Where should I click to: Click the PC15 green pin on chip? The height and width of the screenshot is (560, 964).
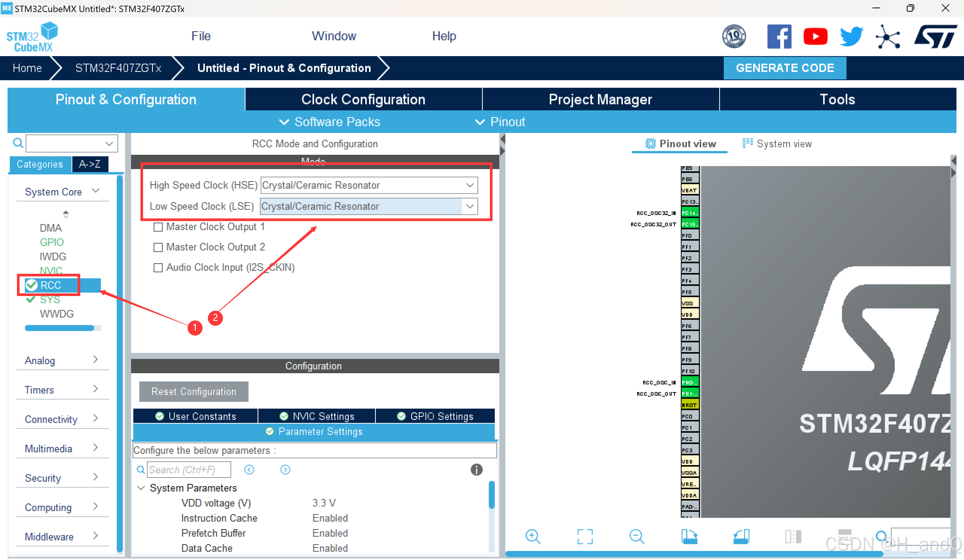coord(690,224)
